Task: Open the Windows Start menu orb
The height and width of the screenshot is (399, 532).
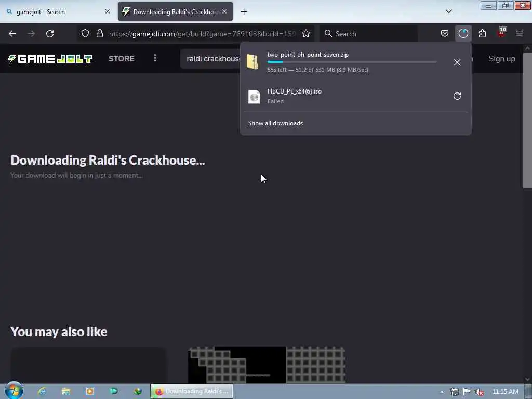Action: pyautogui.click(x=14, y=390)
